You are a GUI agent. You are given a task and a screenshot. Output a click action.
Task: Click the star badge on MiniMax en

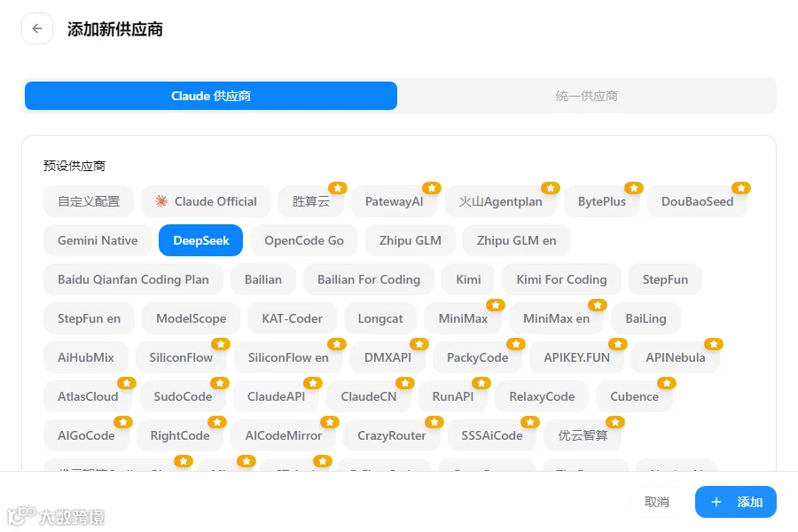point(598,305)
